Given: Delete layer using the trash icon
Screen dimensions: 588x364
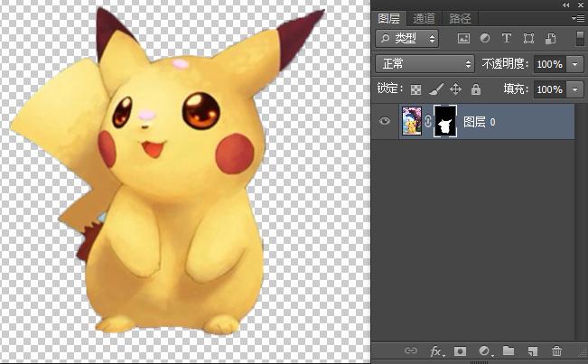Looking at the screenshot, I should (556, 350).
